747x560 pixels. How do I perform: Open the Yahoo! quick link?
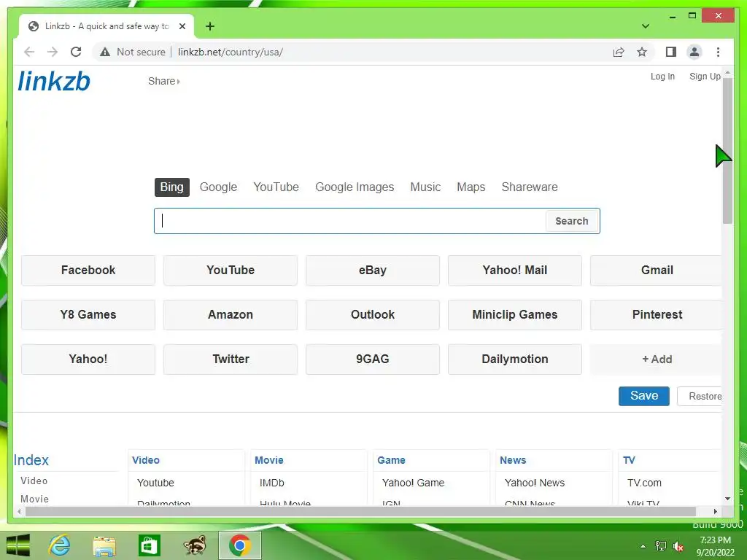pos(88,359)
